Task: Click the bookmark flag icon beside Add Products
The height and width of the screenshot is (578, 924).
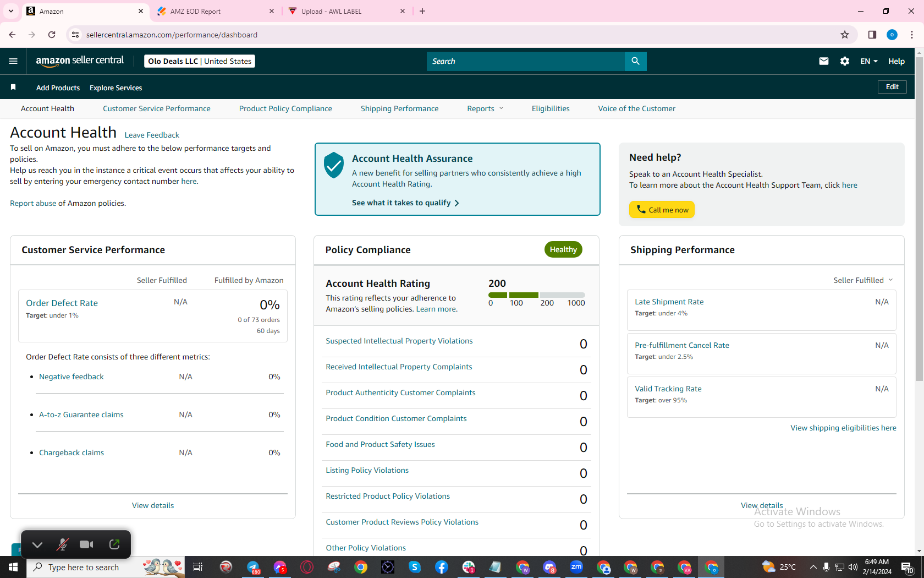Action: [13, 87]
